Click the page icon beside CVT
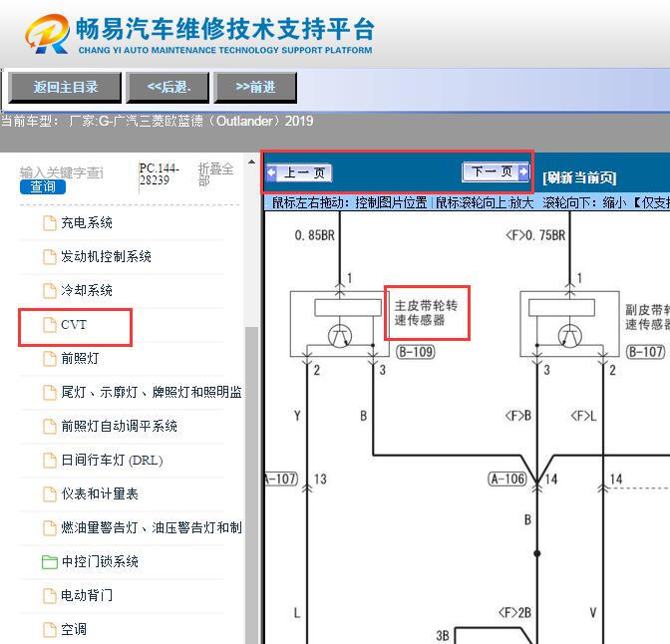670x644 pixels. pyautogui.click(x=50, y=325)
